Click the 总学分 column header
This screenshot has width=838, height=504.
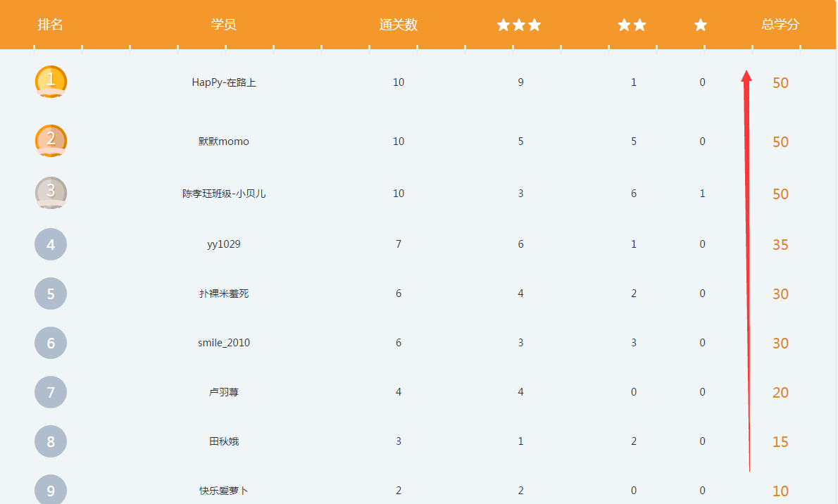coord(780,25)
